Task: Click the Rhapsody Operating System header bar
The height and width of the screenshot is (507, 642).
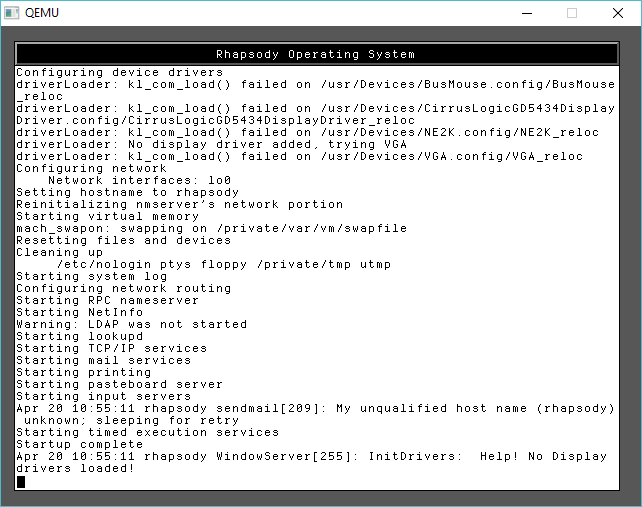Action: 315,54
